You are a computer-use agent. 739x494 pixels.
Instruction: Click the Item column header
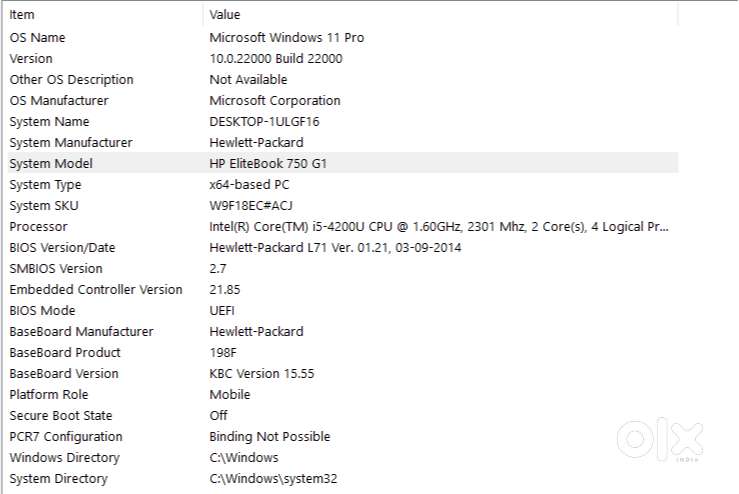pyautogui.click(x=22, y=15)
